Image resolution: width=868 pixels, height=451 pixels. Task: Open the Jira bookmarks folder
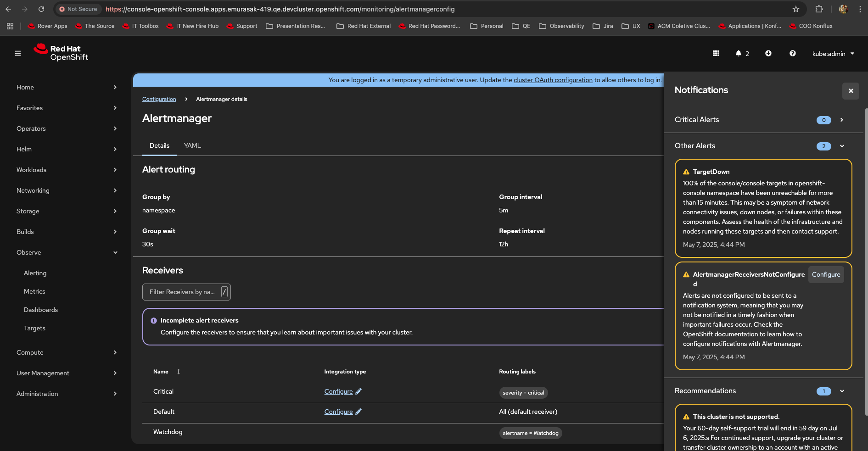pos(603,26)
